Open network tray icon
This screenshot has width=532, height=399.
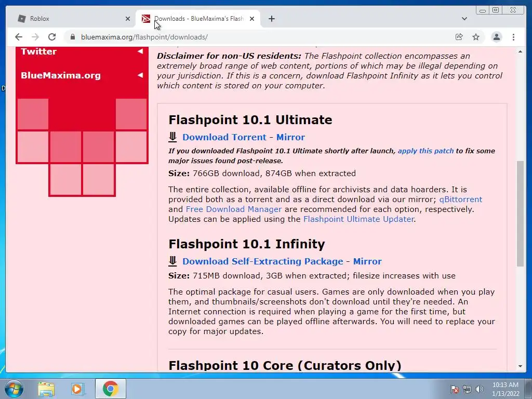467,389
